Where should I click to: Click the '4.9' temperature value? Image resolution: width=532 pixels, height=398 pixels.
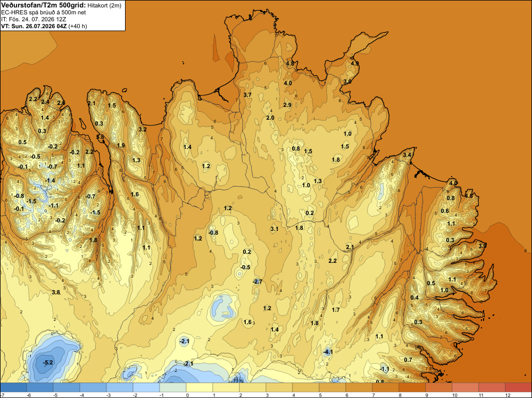pos(355,63)
